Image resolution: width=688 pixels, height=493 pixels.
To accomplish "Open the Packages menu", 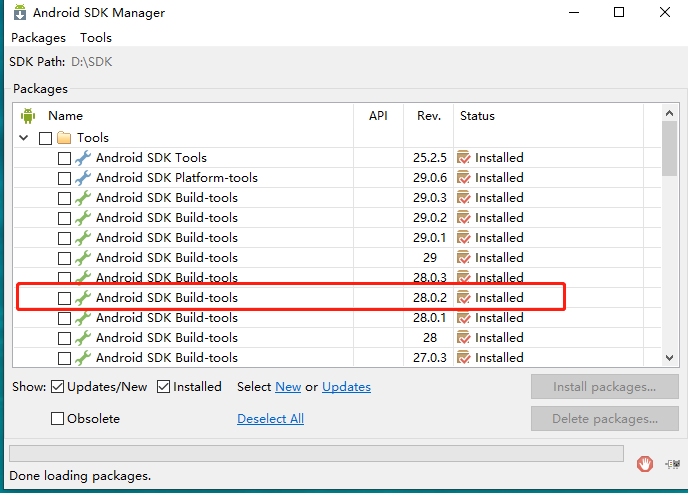I will [38, 38].
